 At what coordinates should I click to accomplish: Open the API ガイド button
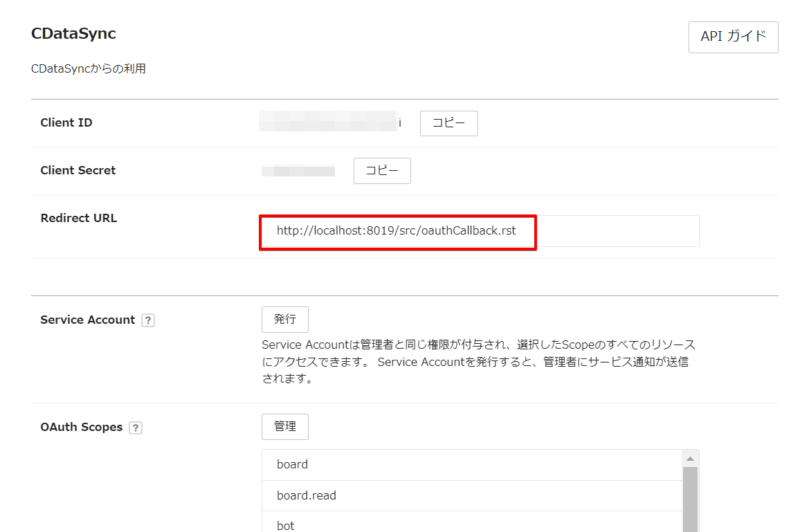pyautogui.click(x=733, y=37)
